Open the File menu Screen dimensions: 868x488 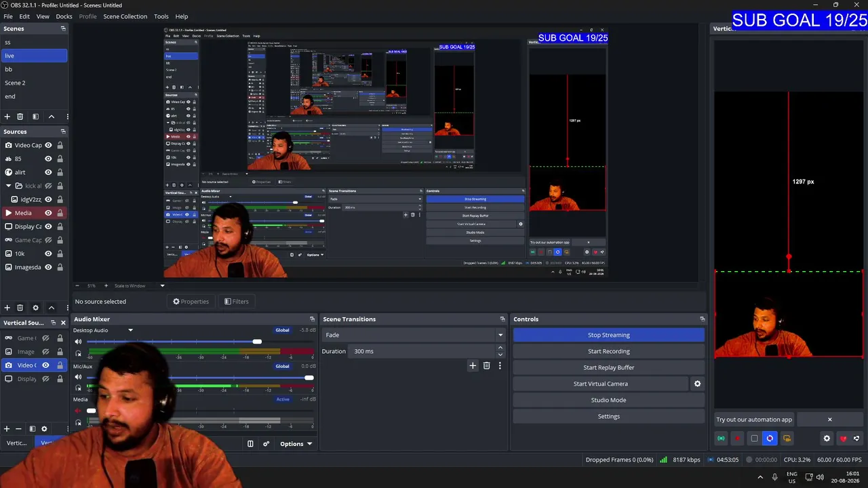coord(8,16)
